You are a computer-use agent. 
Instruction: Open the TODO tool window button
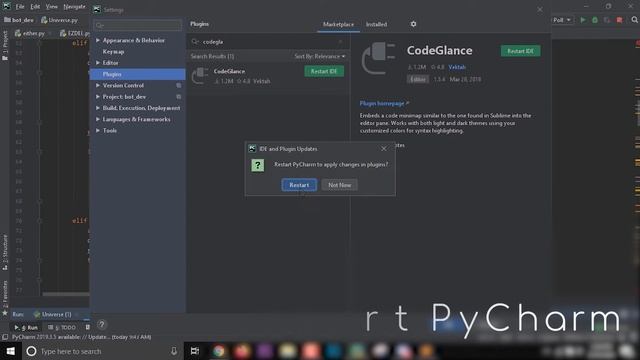[62, 327]
